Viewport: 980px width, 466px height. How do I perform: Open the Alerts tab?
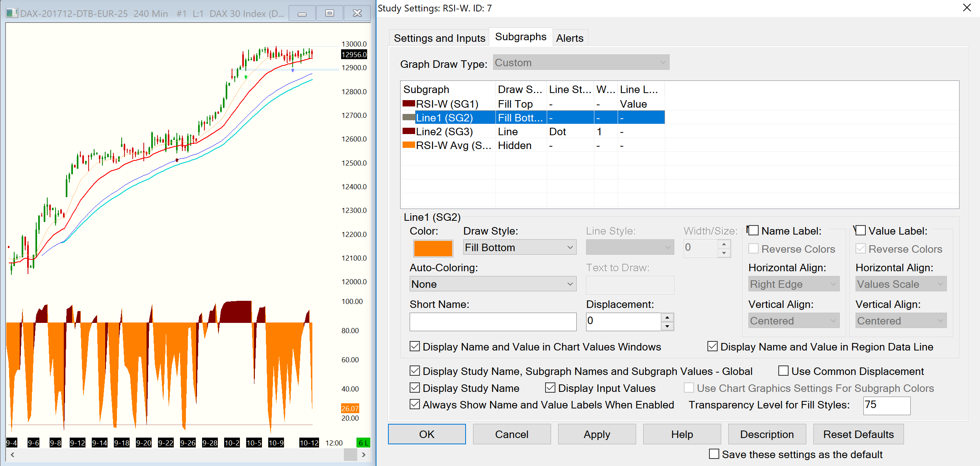click(570, 38)
